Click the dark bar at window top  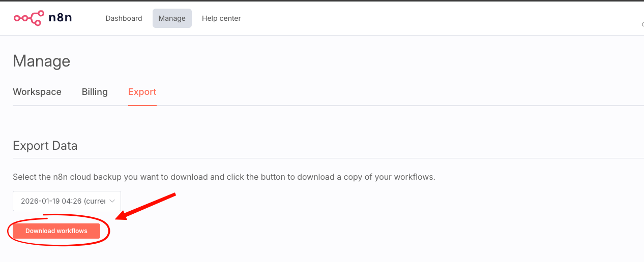[322, 1]
